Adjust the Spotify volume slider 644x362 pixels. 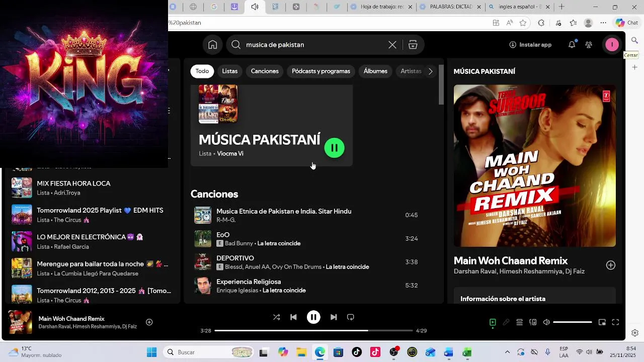pos(573,322)
